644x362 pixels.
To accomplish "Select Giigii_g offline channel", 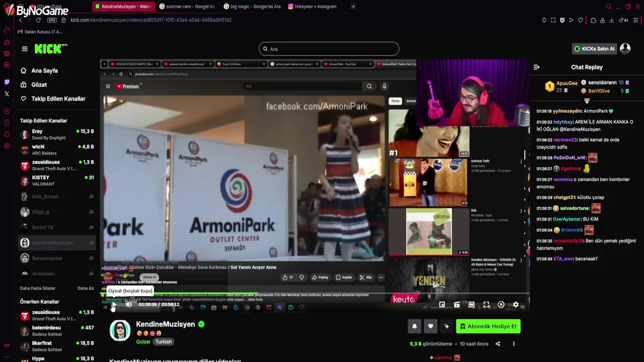I will (x=57, y=212).
